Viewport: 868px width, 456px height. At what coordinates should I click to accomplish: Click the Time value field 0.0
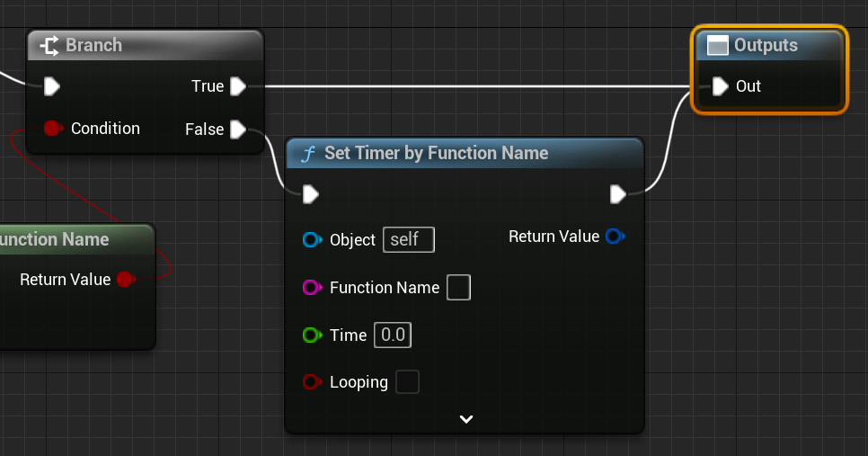coord(393,335)
